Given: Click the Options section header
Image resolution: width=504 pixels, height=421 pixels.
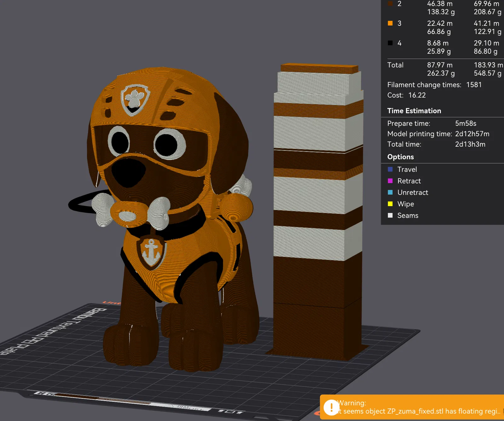Looking at the screenshot, I should [x=401, y=157].
